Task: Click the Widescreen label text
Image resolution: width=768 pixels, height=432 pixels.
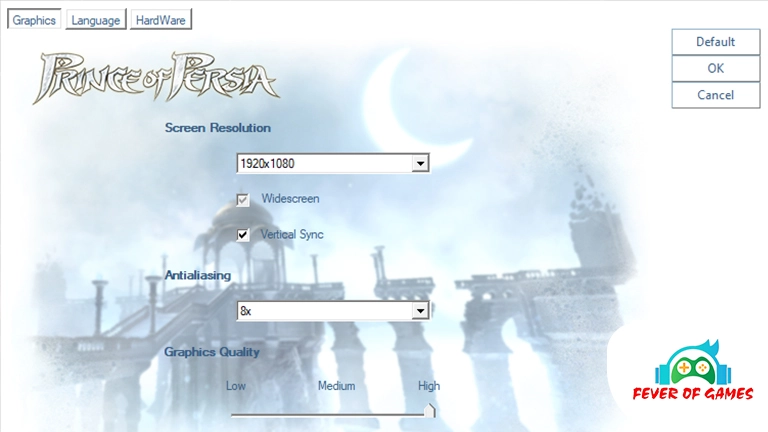Action: [290, 198]
